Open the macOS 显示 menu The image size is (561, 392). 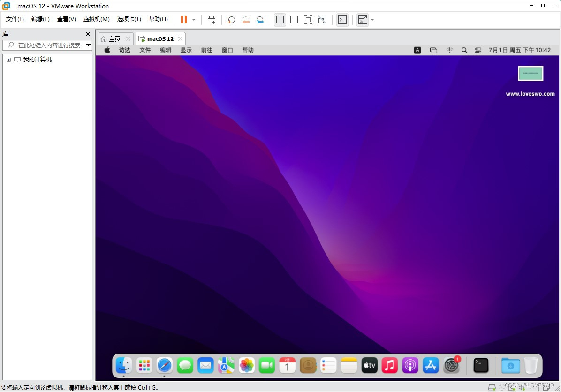click(186, 50)
